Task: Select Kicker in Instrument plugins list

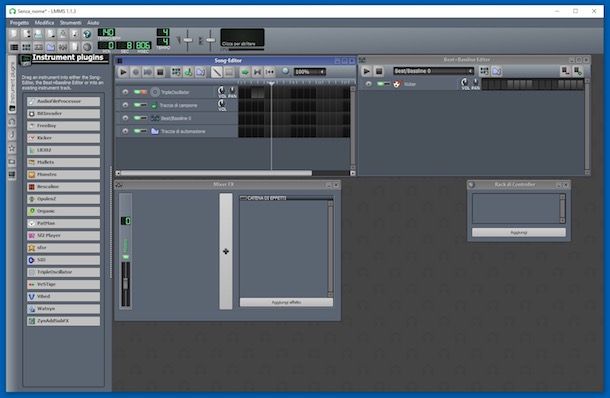Action: coord(63,138)
